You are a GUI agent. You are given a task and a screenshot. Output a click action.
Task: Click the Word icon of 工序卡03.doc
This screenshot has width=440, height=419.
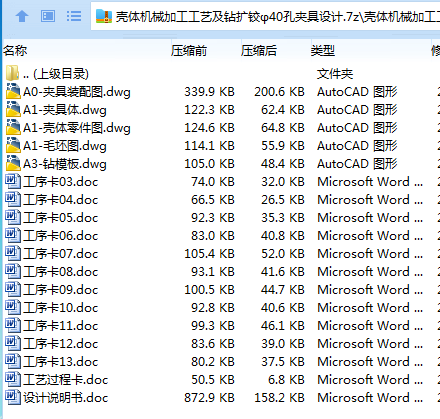[x=13, y=181]
